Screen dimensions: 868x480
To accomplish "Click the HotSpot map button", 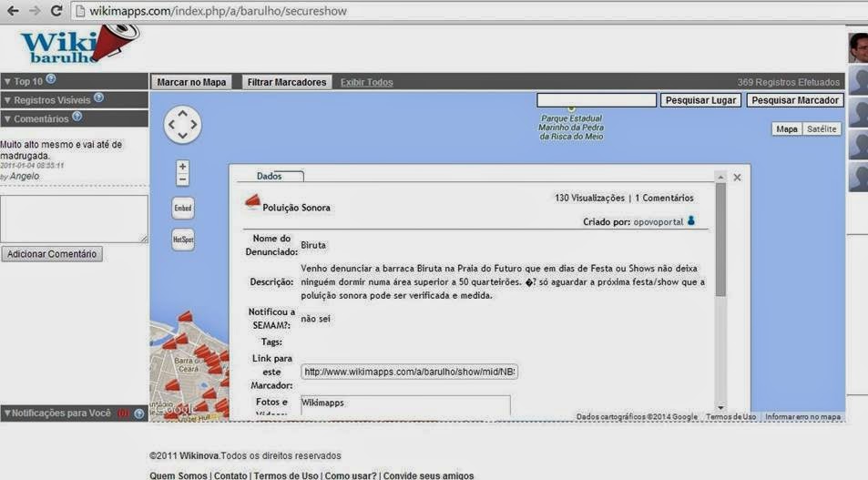I will coord(183,240).
